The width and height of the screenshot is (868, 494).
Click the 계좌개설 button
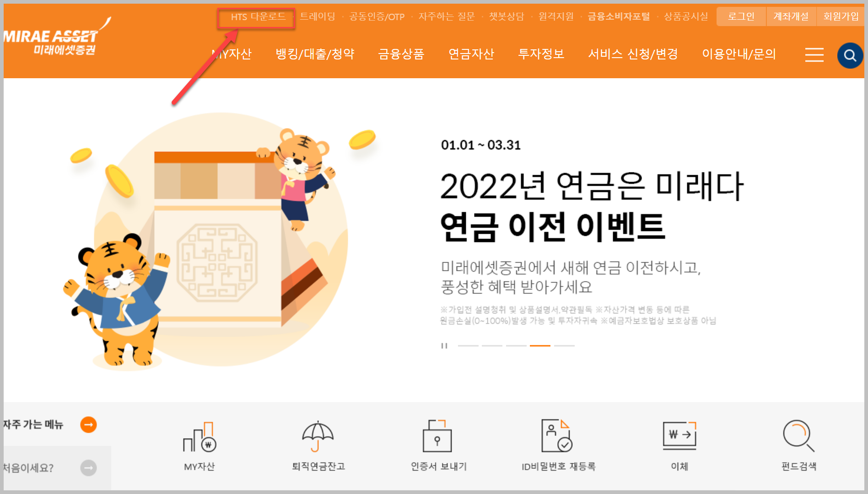[791, 16]
